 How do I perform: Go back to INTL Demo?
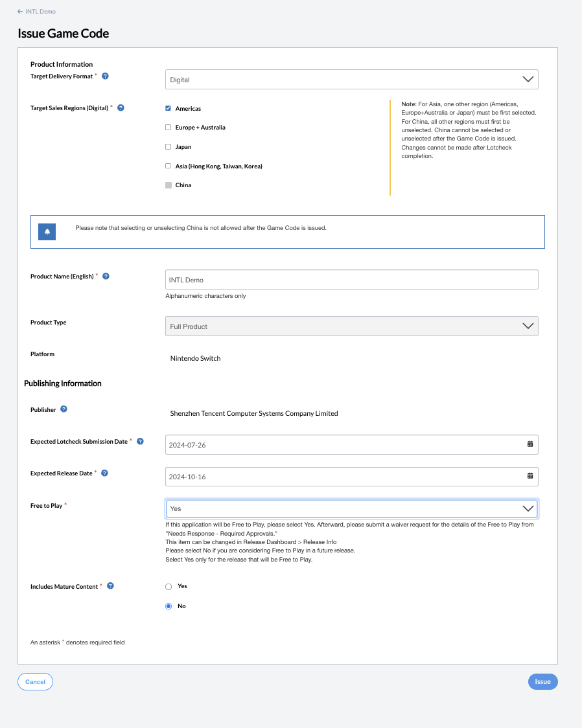click(x=36, y=12)
